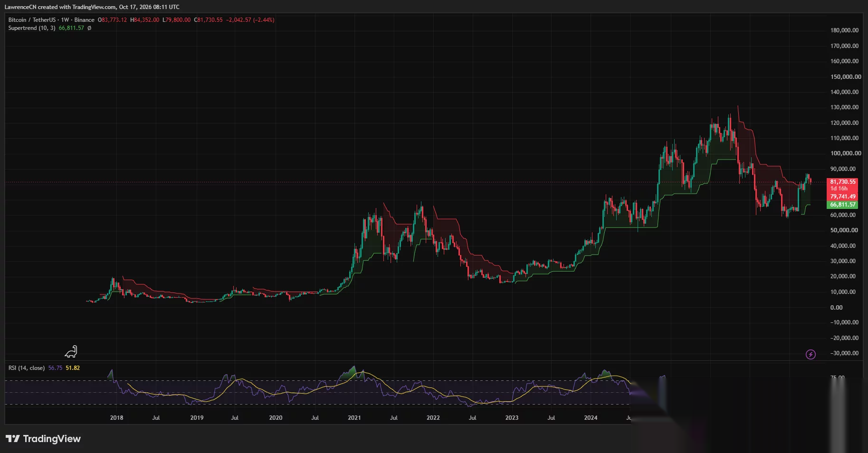Click the 180,000.00 price axis label
This screenshot has width=868, height=453.
click(844, 30)
